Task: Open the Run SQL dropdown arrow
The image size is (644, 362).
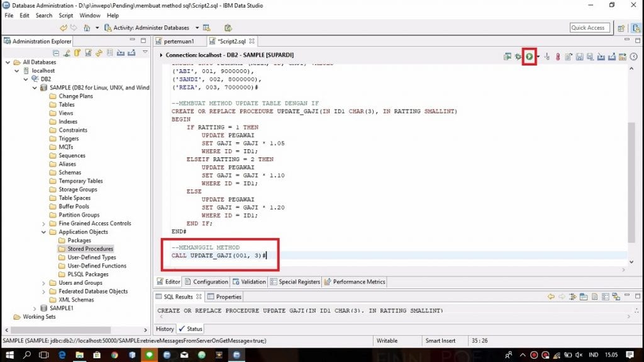Action: pyautogui.click(x=538, y=57)
